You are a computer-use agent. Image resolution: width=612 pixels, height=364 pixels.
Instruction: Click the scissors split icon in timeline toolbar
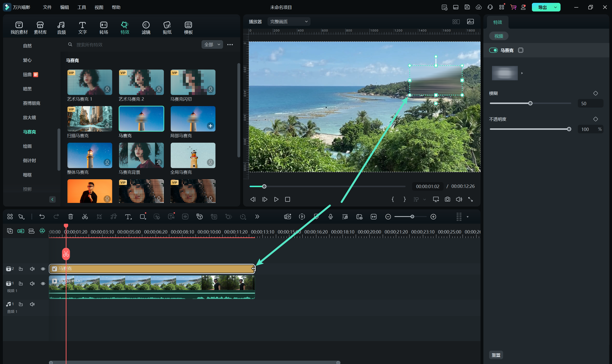point(85,217)
